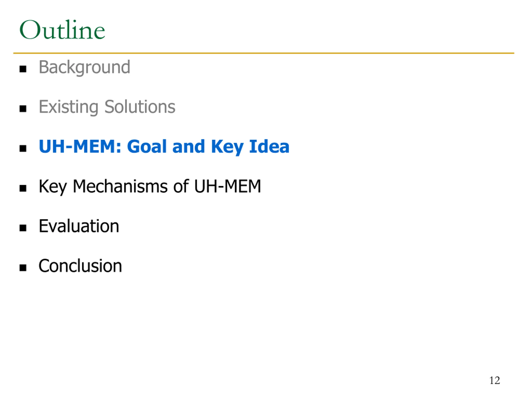Click the bullet beside Conclusion
532x399 pixels.
pos(23,268)
